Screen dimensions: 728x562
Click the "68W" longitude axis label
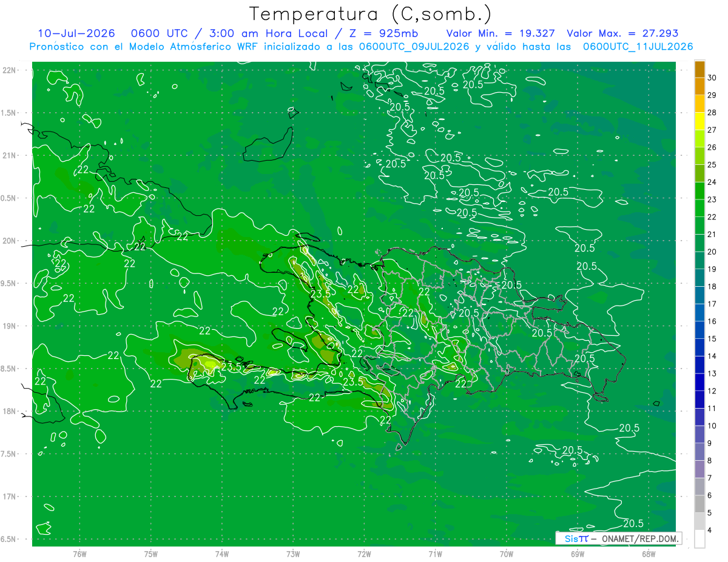[649, 554]
